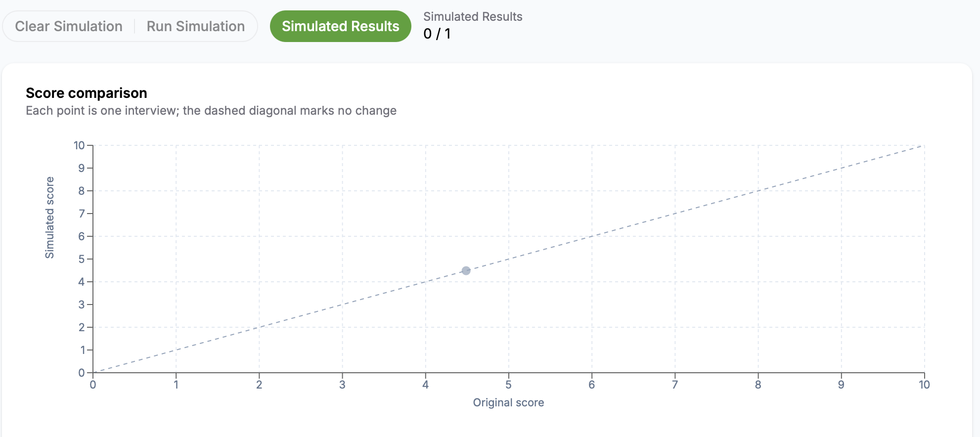Start the Run Simulation action

click(x=196, y=26)
